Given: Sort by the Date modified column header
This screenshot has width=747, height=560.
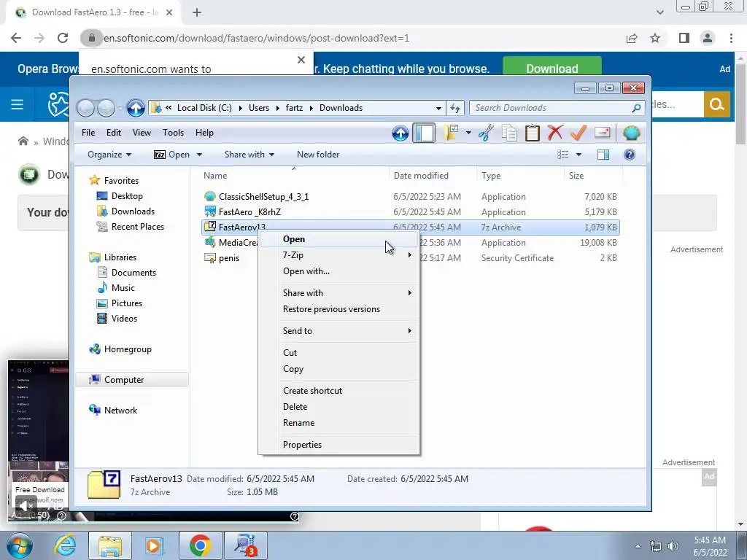Looking at the screenshot, I should point(432,176).
